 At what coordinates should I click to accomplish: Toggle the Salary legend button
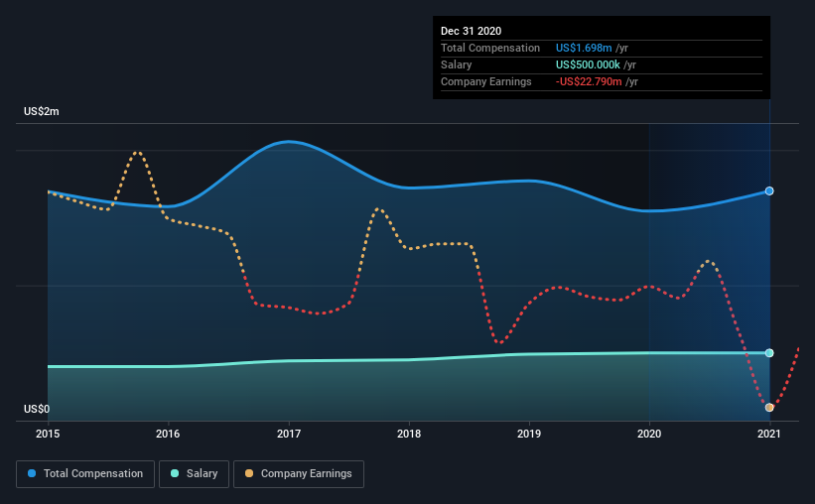tap(194, 474)
